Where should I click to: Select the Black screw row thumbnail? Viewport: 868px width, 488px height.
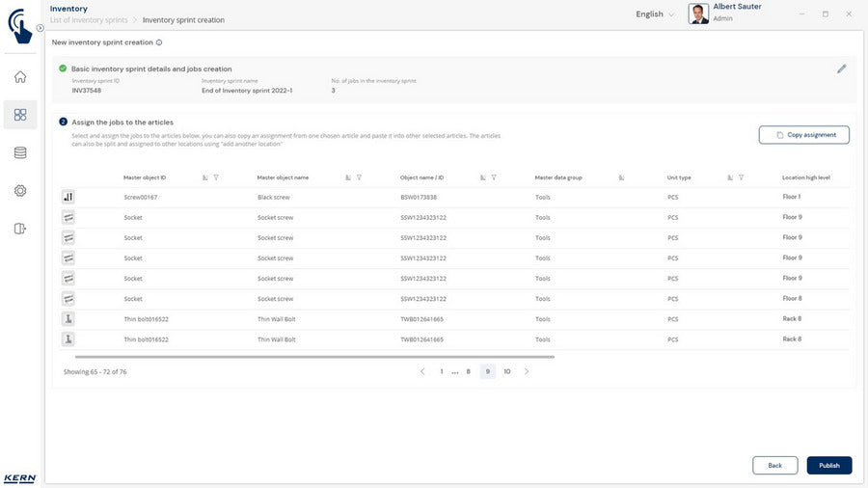coord(68,197)
